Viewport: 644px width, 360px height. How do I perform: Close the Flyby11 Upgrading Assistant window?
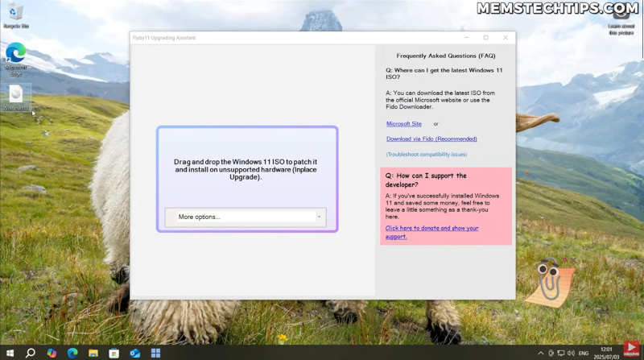[506, 37]
